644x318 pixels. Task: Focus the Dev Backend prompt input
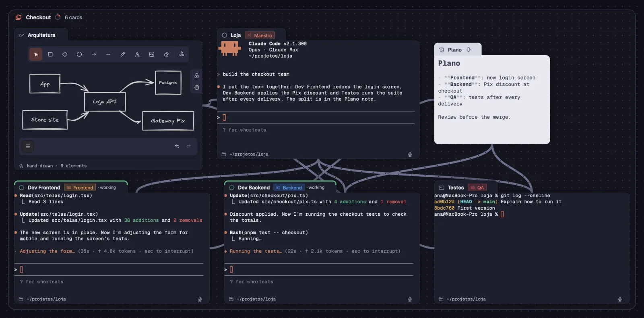(319, 270)
